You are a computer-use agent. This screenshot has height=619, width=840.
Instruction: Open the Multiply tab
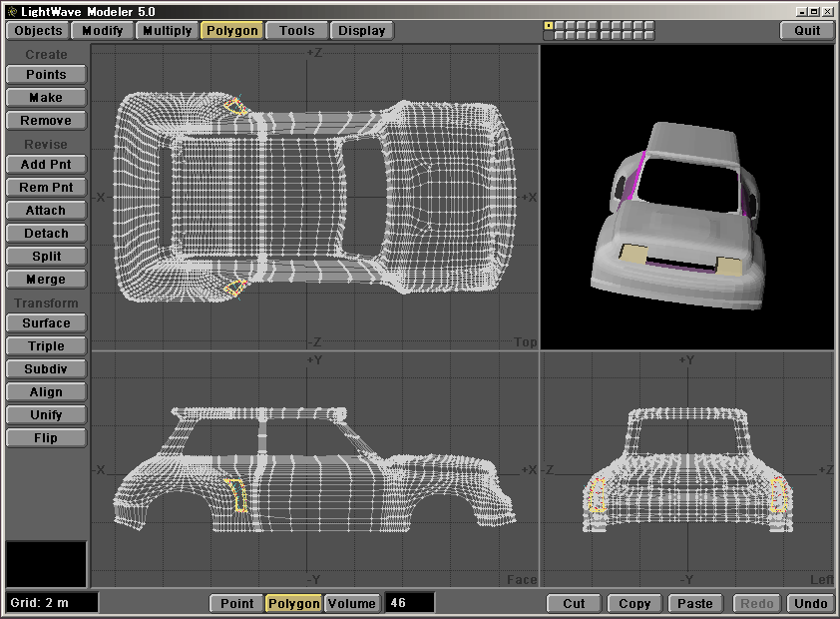(167, 30)
